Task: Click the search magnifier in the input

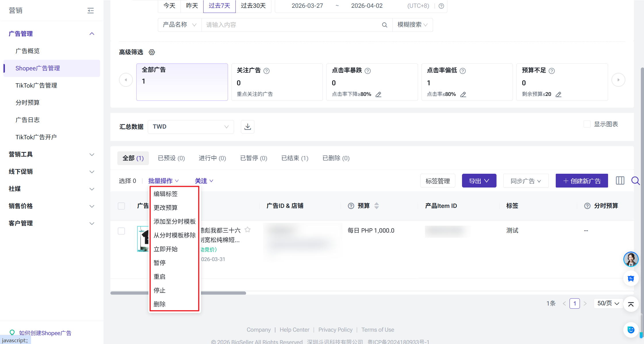Action: click(384, 25)
